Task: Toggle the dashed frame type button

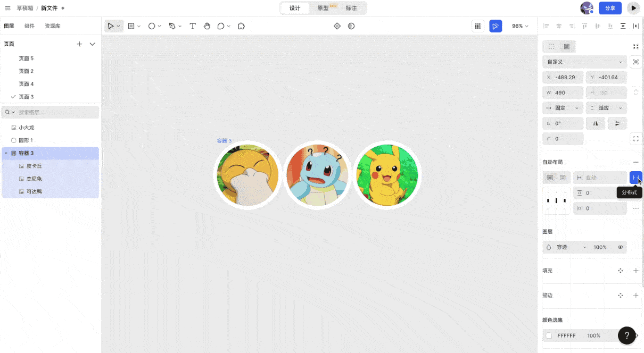Action: click(x=551, y=47)
